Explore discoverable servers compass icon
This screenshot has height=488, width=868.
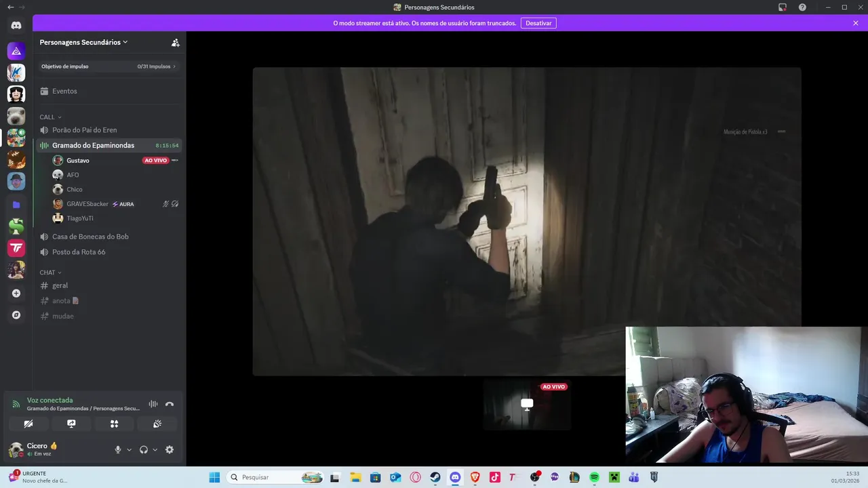16,315
